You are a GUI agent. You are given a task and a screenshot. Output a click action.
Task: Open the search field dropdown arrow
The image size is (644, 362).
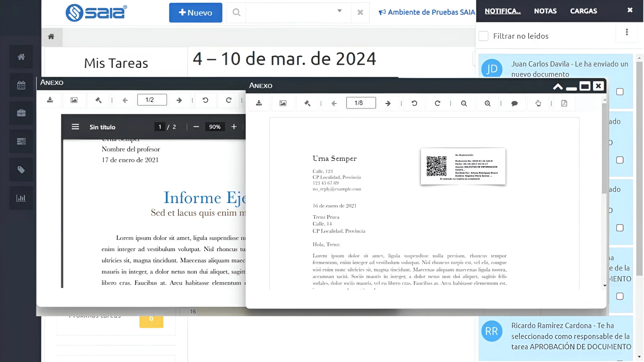click(x=339, y=11)
